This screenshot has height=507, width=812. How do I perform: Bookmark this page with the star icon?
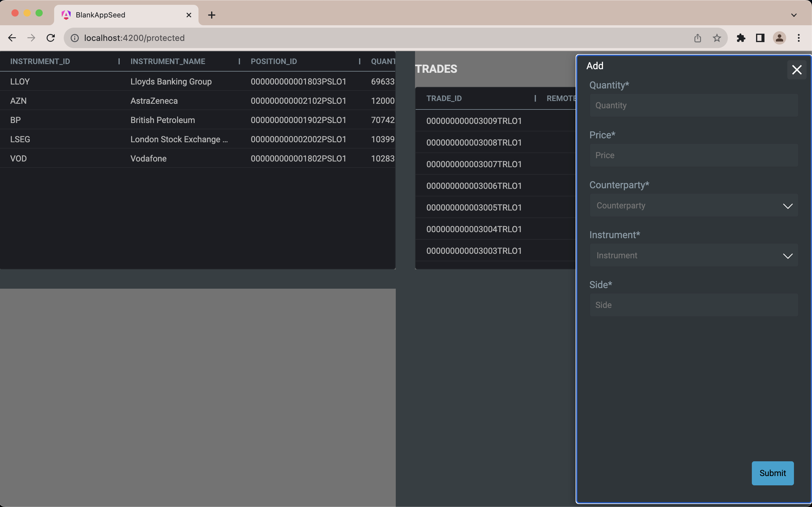[717, 38]
